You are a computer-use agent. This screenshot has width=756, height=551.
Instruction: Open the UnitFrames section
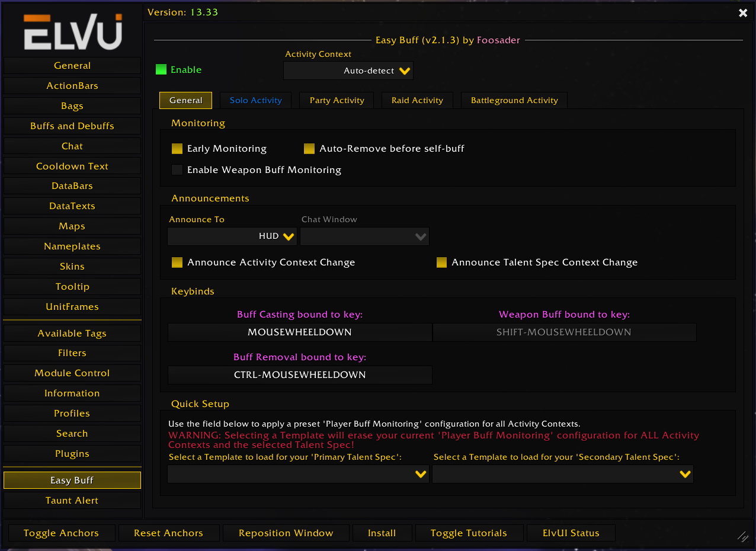72,307
